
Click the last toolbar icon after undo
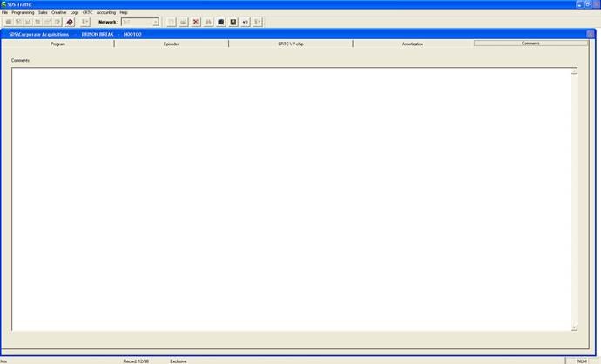pos(258,22)
